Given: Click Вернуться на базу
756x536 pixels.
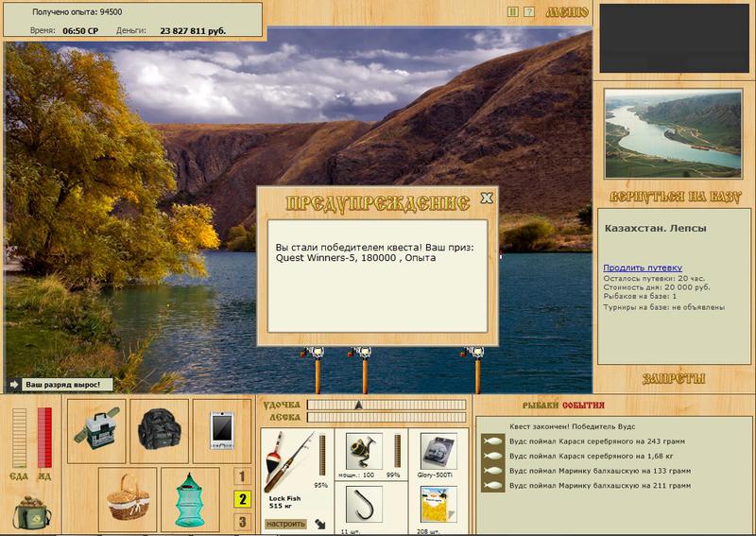Looking at the screenshot, I should (x=675, y=197).
